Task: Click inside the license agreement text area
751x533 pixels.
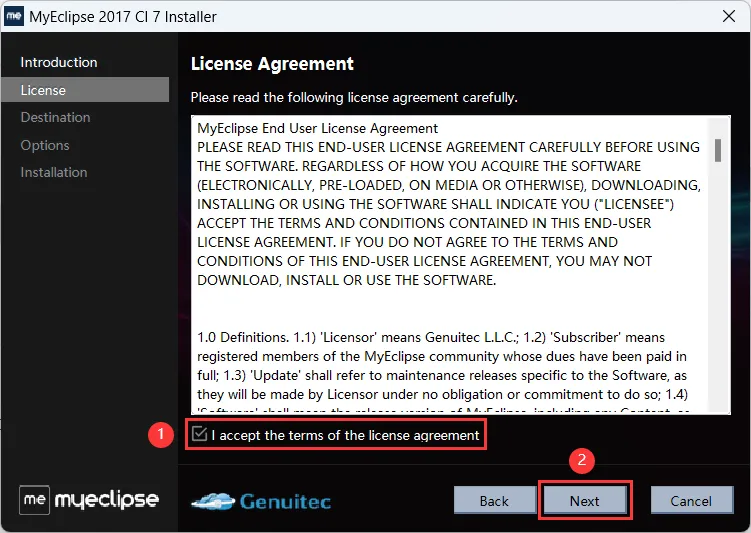Action: 450,264
